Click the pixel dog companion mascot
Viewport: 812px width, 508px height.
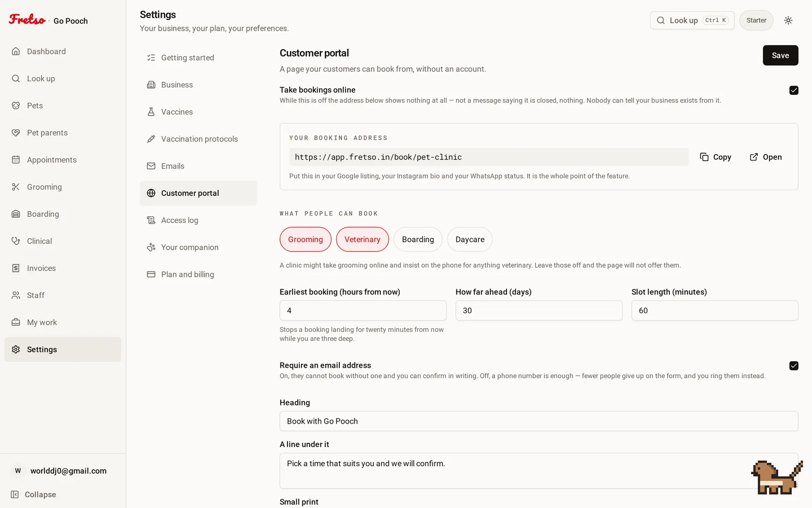point(777,477)
